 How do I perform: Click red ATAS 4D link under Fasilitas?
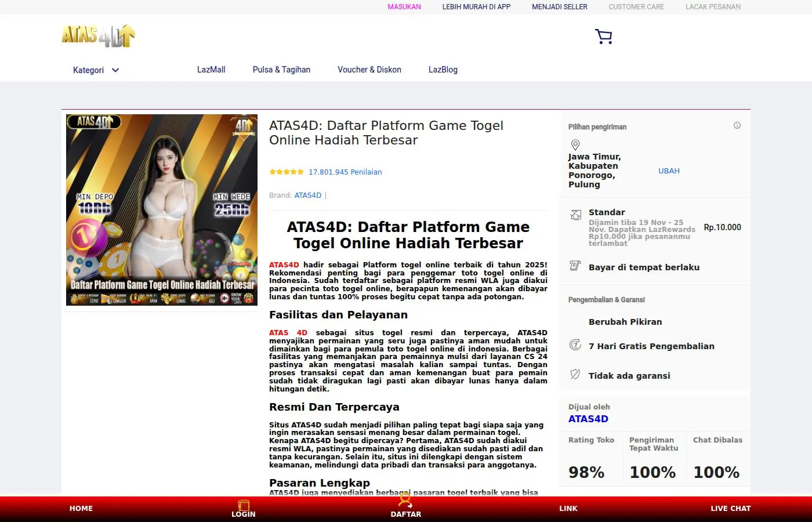[x=288, y=332]
